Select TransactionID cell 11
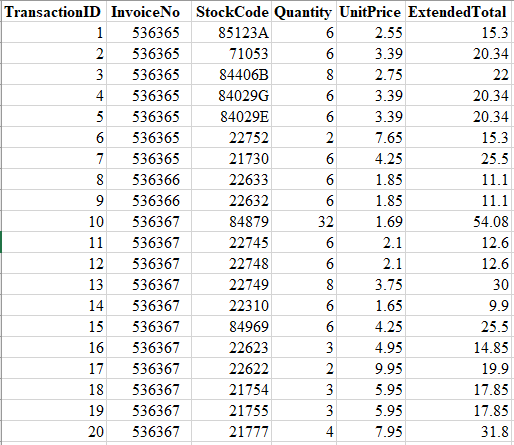 [x=54, y=243]
